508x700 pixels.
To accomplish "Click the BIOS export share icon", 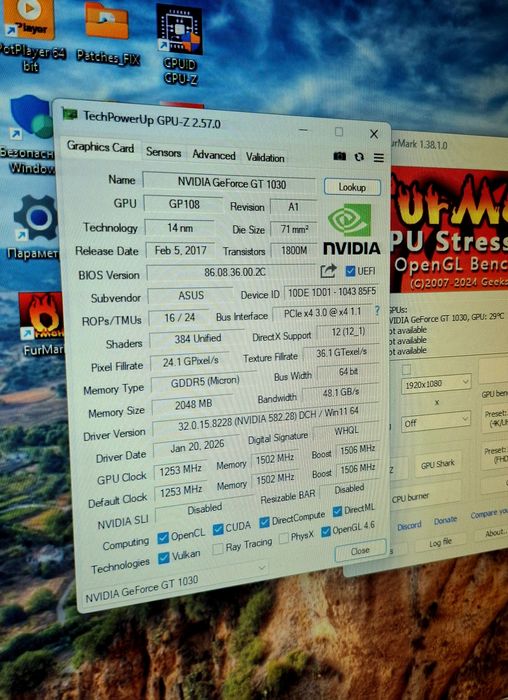I will [x=328, y=271].
